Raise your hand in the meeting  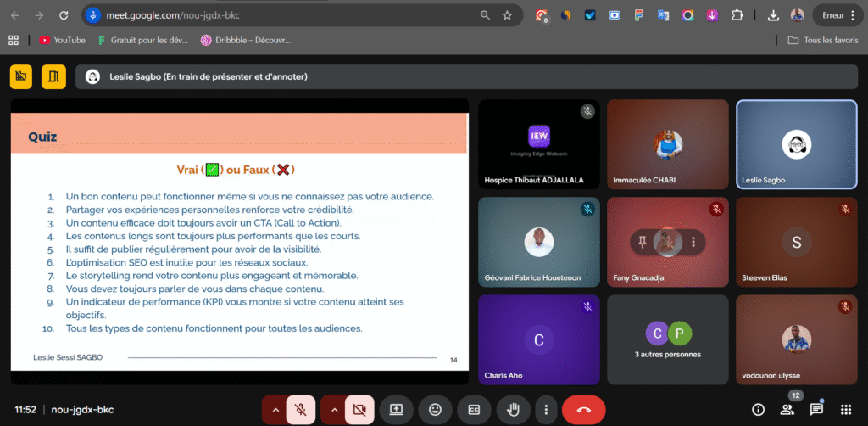click(x=514, y=410)
